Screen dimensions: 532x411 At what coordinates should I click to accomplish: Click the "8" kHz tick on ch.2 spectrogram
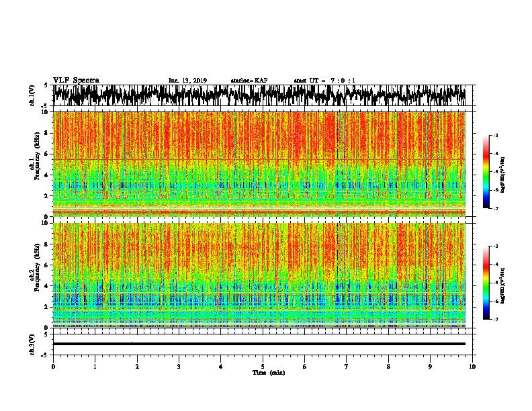coord(46,244)
